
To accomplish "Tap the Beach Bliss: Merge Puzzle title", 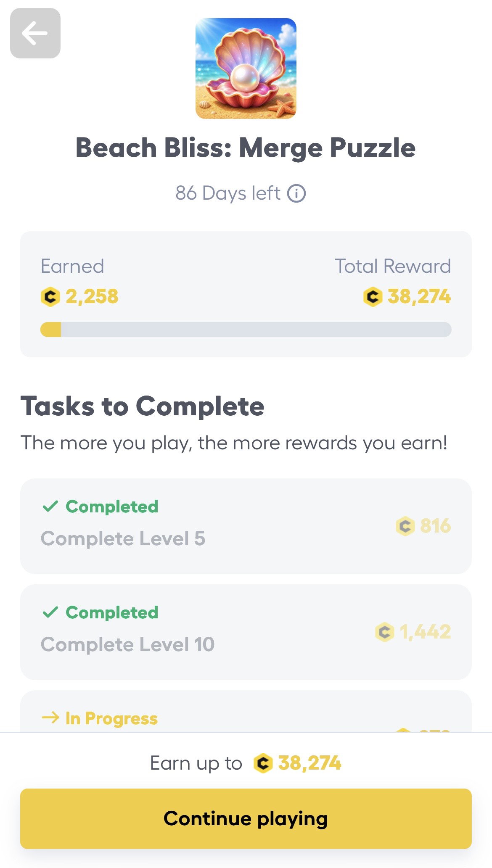I will (246, 148).
